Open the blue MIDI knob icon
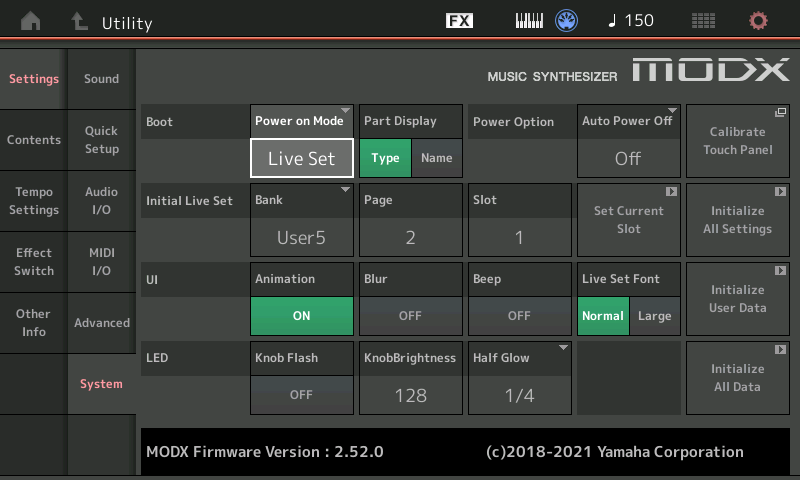This screenshot has width=800, height=480. 568,21
